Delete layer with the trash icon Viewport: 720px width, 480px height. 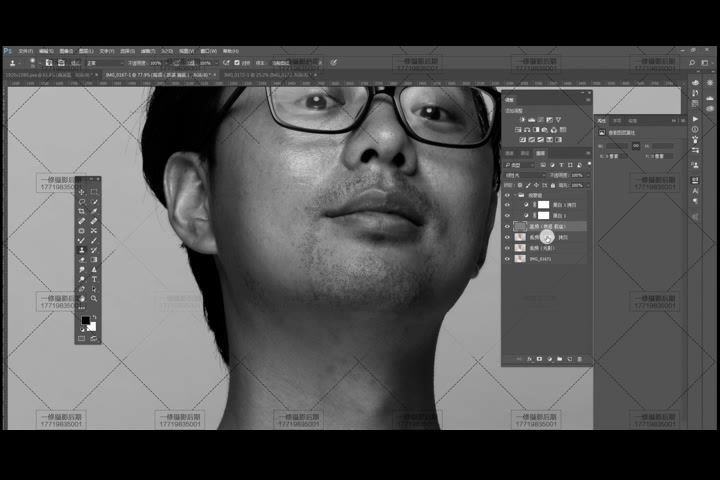(579, 359)
